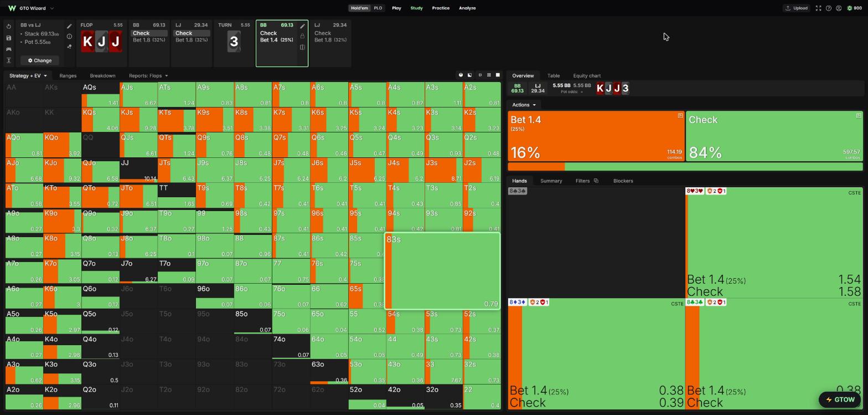The image size is (868, 415).
Task: Click the Change button for the spot
Action: [x=40, y=60]
